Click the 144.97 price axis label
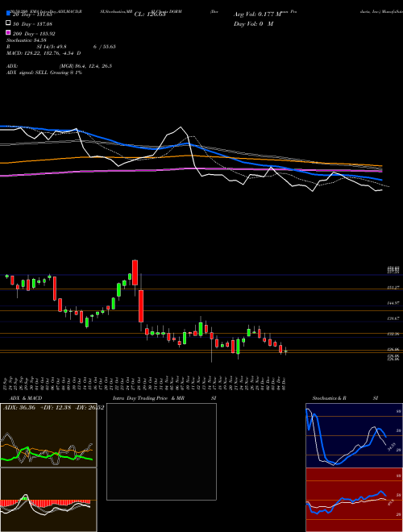Viewport: 403px width, 532px height. pyautogui.click(x=394, y=302)
